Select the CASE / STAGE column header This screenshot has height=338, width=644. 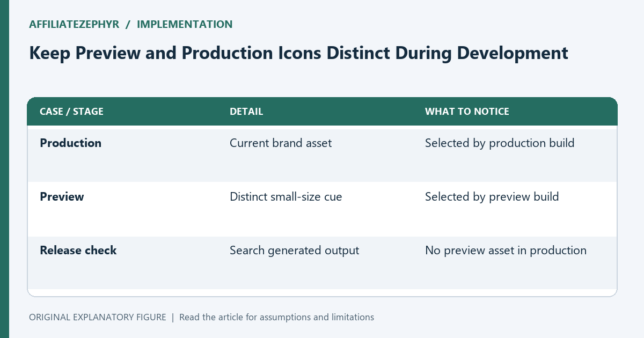click(x=71, y=112)
